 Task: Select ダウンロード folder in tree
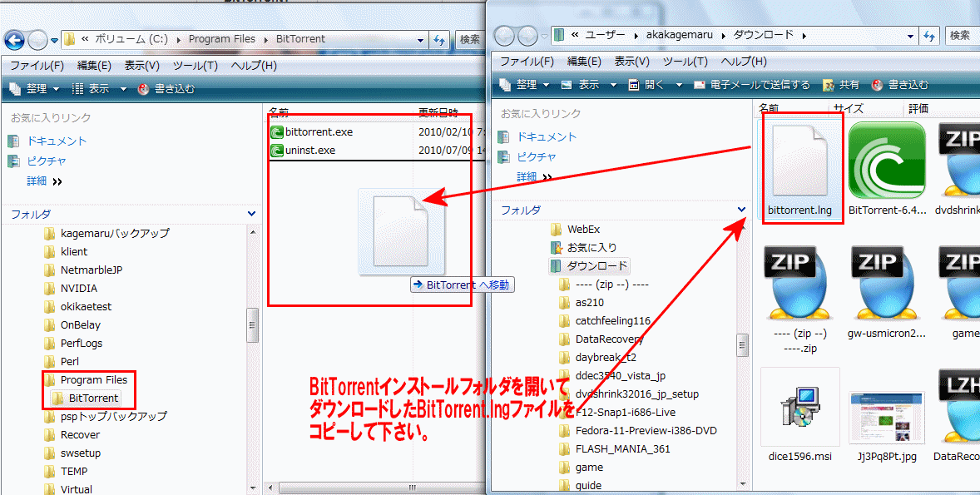(x=589, y=265)
